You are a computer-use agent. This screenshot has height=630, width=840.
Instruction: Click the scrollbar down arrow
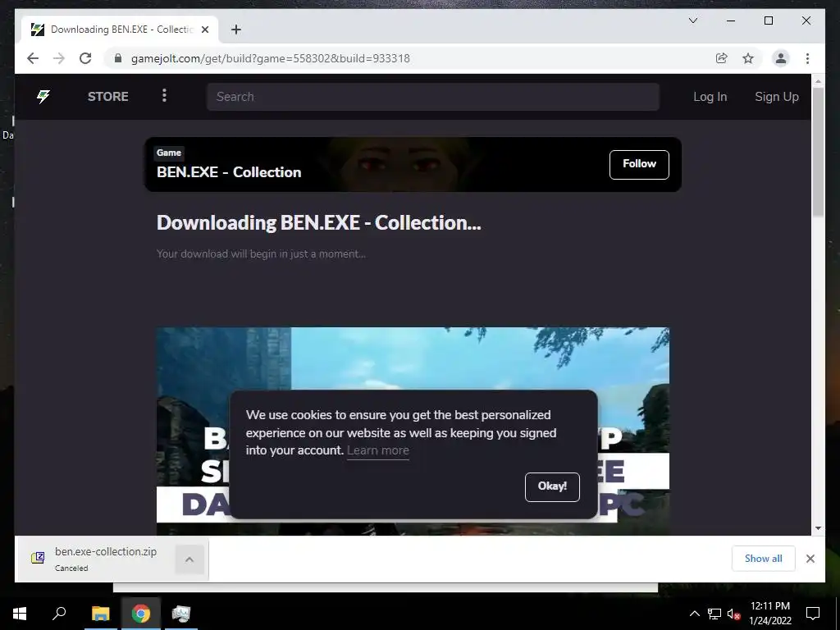click(818, 528)
